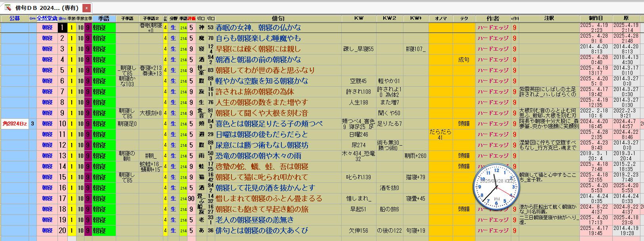This screenshot has width=644, height=241.
Task: Click the 制作日 column header
Action: tap(596, 19)
